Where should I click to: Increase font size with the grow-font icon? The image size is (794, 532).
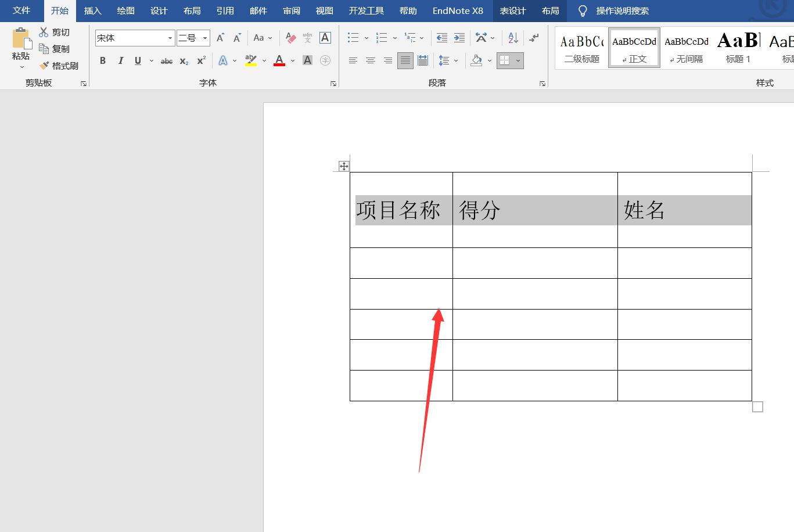[x=220, y=38]
